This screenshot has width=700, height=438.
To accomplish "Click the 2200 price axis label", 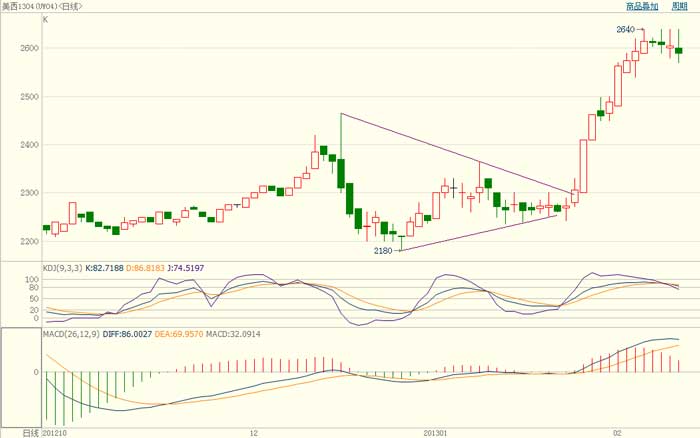I will click(29, 242).
